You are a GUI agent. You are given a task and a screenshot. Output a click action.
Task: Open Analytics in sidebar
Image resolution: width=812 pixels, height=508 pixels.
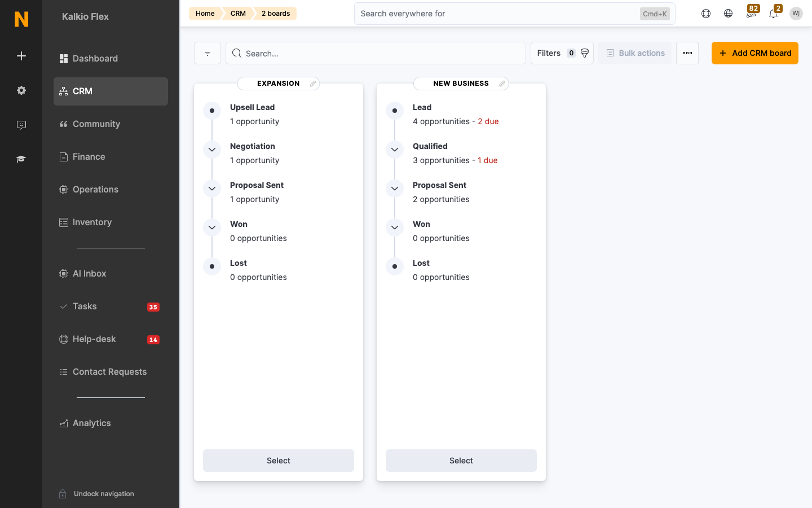pos(111,423)
